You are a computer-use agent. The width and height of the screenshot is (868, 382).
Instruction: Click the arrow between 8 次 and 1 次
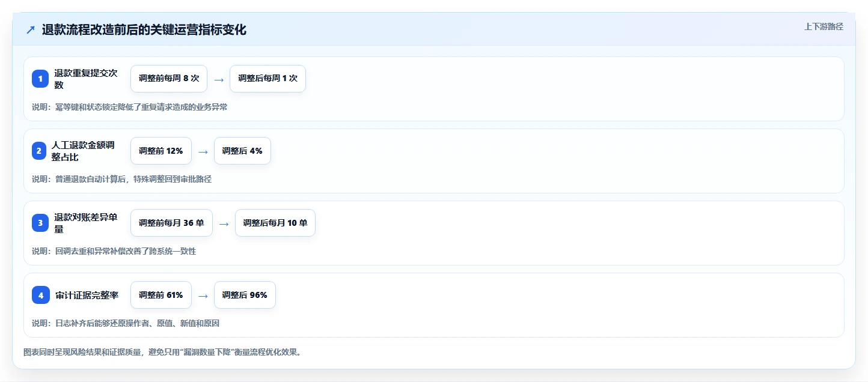click(219, 79)
